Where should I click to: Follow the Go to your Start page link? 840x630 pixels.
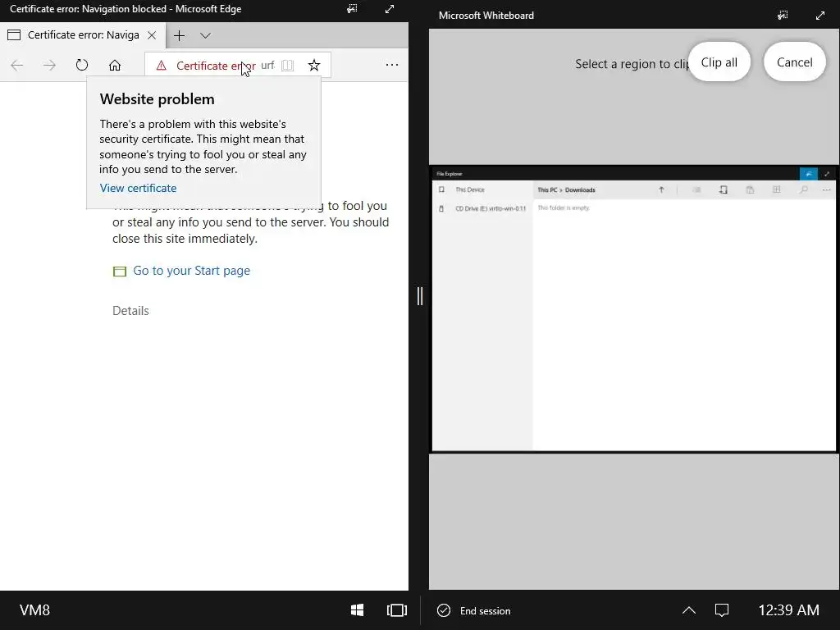pyautogui.click(x=191, y=271)
